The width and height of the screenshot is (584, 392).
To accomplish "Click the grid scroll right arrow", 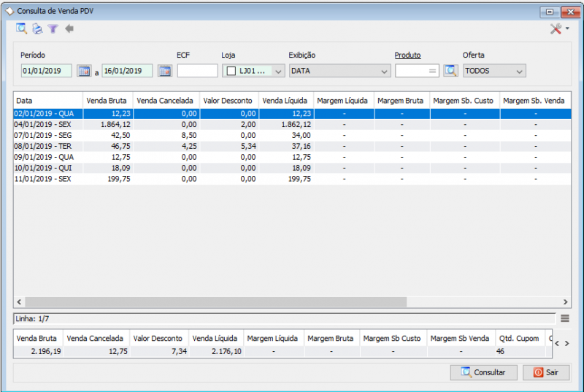I will (565, 302).
